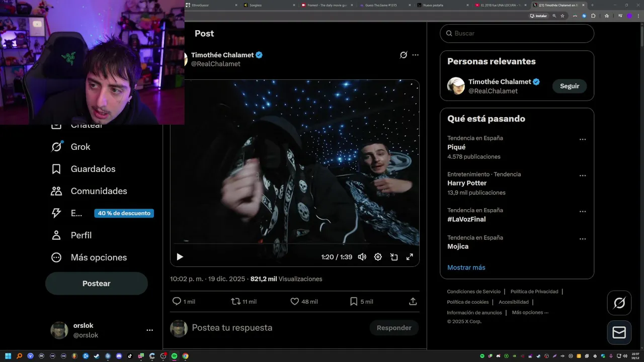Viewport: 644px width, 362px height.
Task: Open options for Harry Potter trend
Action: 583,175
